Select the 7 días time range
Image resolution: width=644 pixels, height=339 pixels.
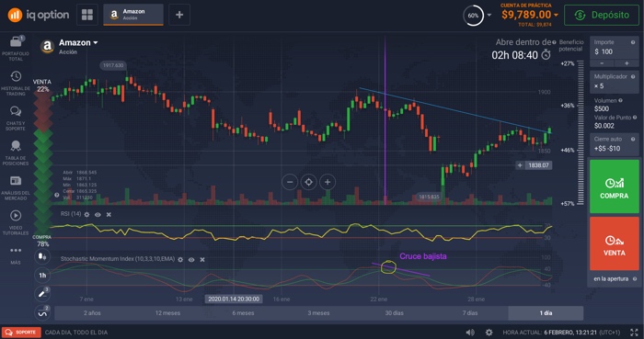click(x=470, y=312)
